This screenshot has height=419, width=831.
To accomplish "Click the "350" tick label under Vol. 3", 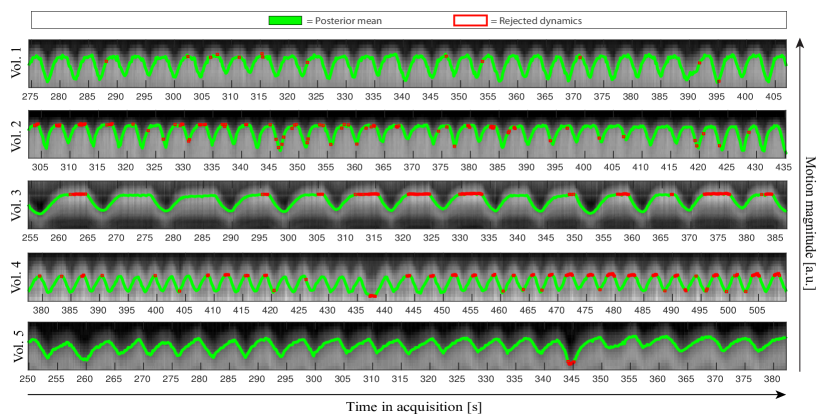I will click(x=574, y=237).
